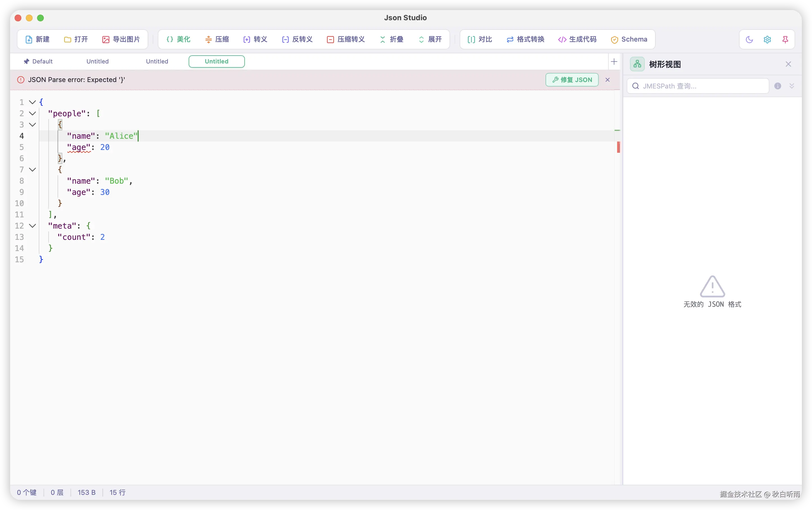Viewport: 812px width, 510px height.
Task: Click the error warning icon in banner
Action: (20, 80)
